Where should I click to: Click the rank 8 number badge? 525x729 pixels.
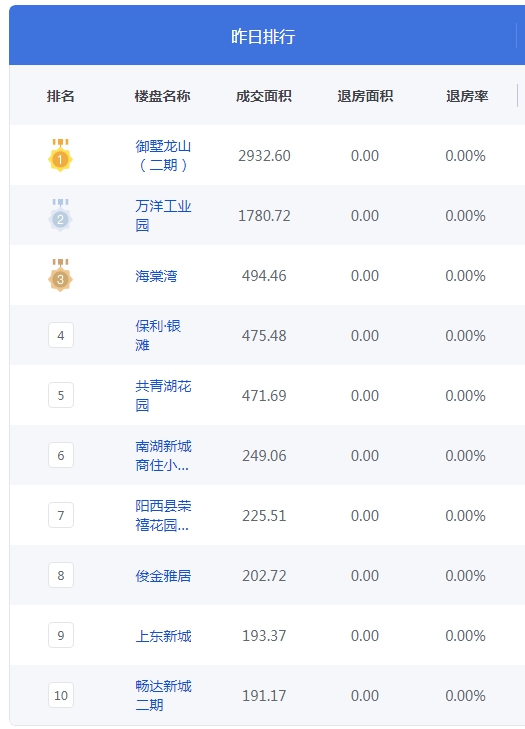(x=61, y=575)
